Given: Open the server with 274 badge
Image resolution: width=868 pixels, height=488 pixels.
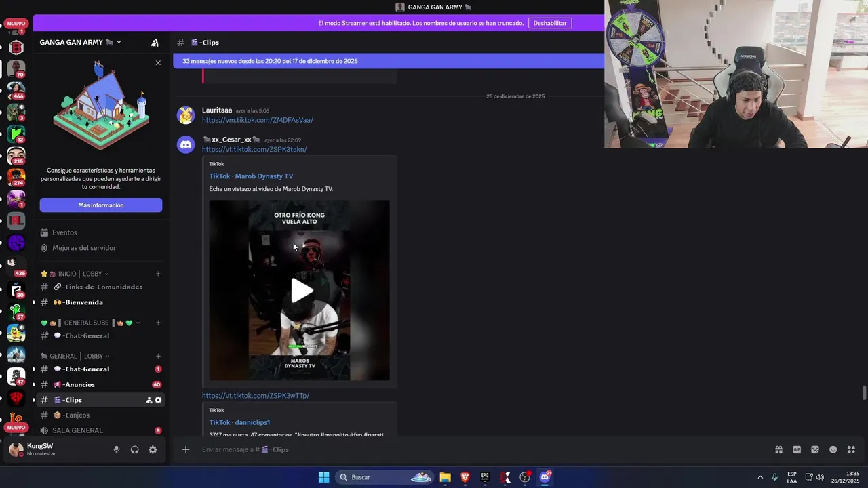Looking at the screenshot, I should (x=16, y=177).
